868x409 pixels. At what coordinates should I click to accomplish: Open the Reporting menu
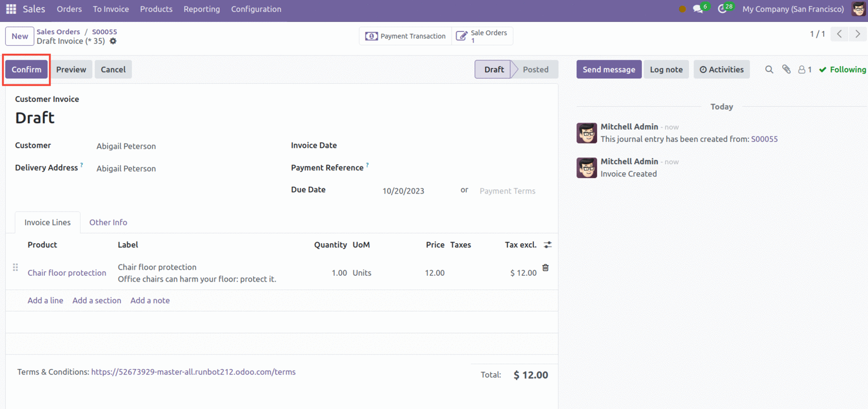click(202, 9)
